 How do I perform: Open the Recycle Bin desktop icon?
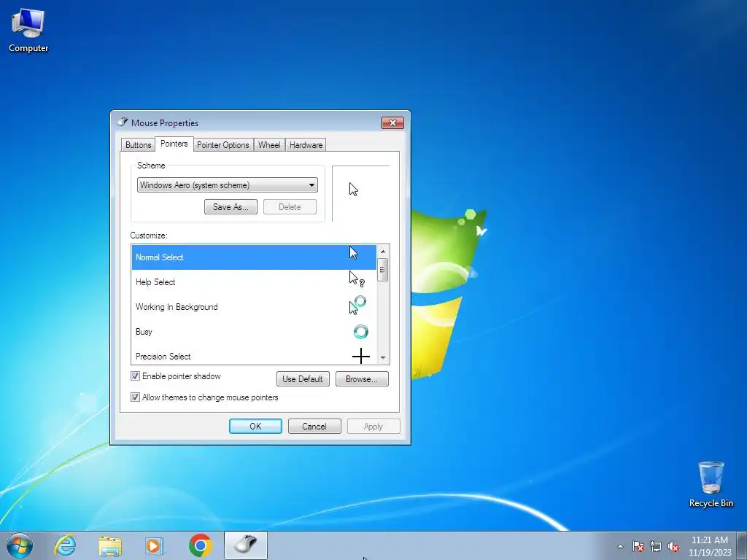pyautogui.click(x=711, y=484)
